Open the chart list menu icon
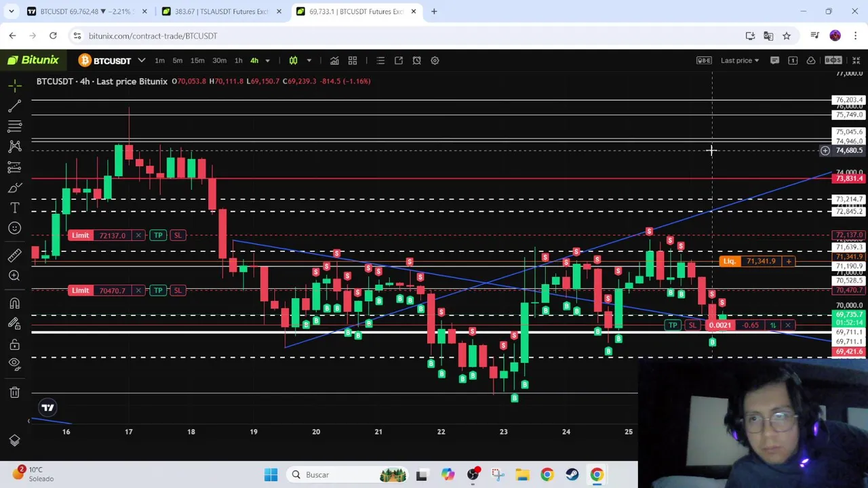This screenshot has width=868, height=488. pyautogui.click(x=380, y=60)
